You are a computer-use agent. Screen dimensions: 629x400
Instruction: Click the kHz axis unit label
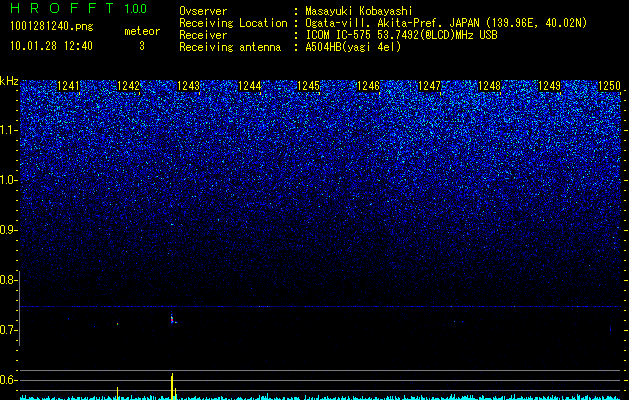coord(9,81)
